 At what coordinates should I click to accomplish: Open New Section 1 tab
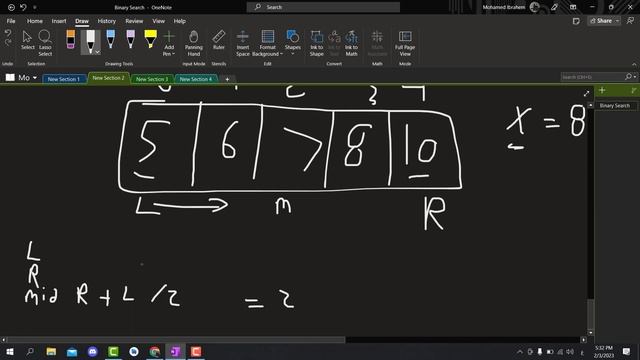[64, 79]
